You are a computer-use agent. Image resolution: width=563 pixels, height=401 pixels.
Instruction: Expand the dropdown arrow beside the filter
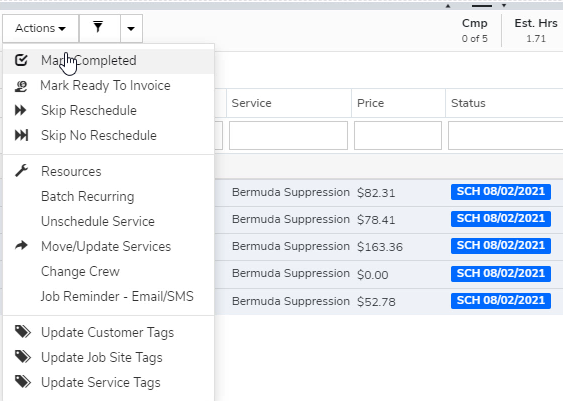pos(131,28)
